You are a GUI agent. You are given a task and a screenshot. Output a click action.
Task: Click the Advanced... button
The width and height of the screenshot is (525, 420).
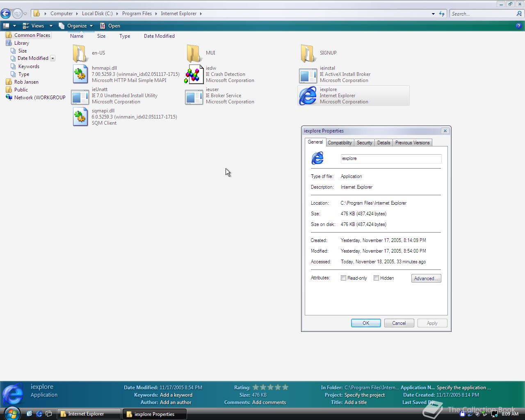click(426, 278)
